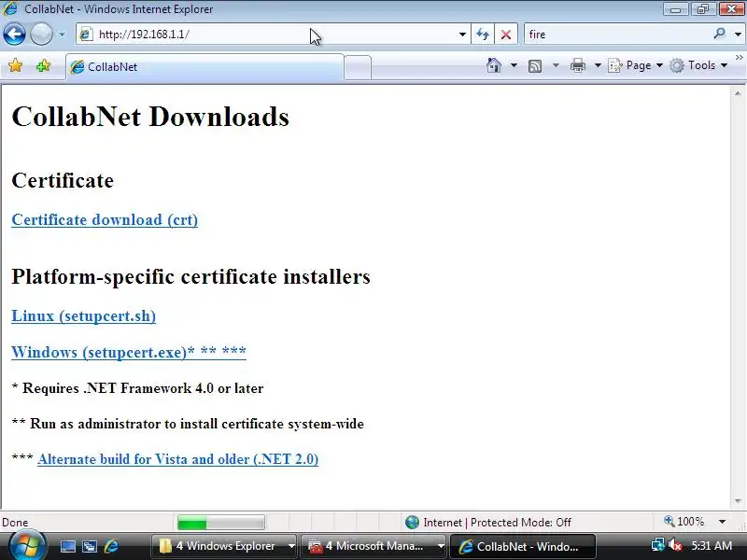Image resolution: width=747 pixels, height=560 pixels.
Task: Click the 'CollabNet Downloads' heading text
Action: tap(150, 117)
